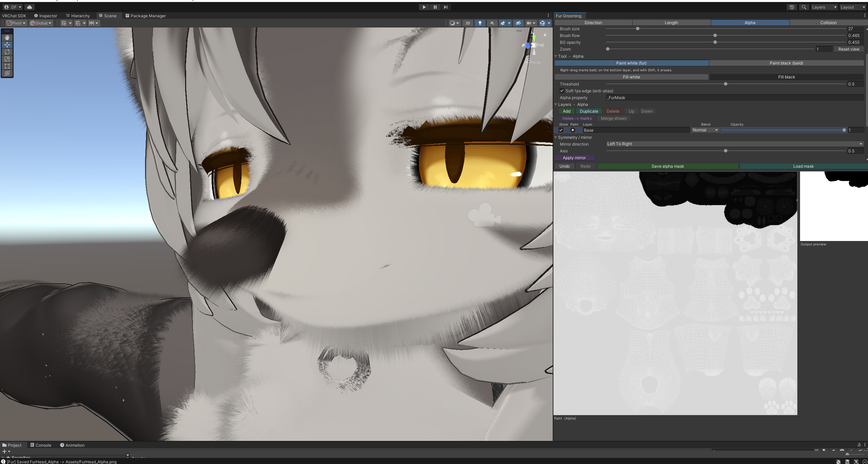
Task: Click the Step forward playback icon
Action: [446, 7]
